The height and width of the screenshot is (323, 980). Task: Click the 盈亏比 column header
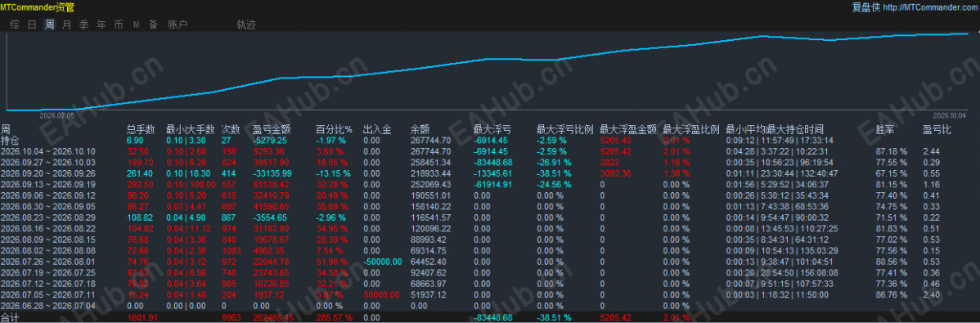coord(937,130)
